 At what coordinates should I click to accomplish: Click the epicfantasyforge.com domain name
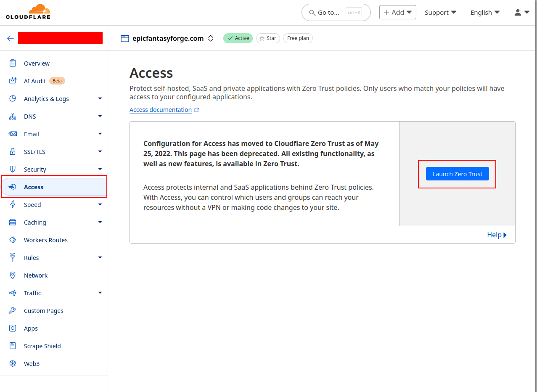[x=168, y=38]
